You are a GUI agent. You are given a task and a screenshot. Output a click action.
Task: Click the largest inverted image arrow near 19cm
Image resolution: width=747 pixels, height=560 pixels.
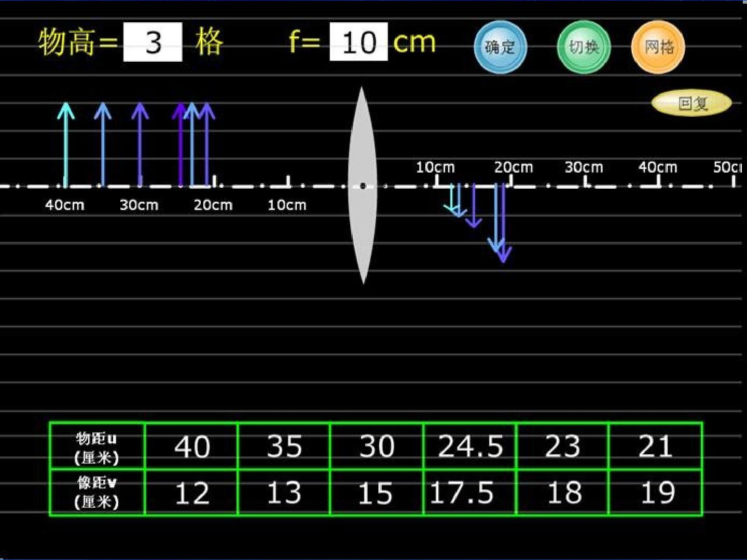504,223
